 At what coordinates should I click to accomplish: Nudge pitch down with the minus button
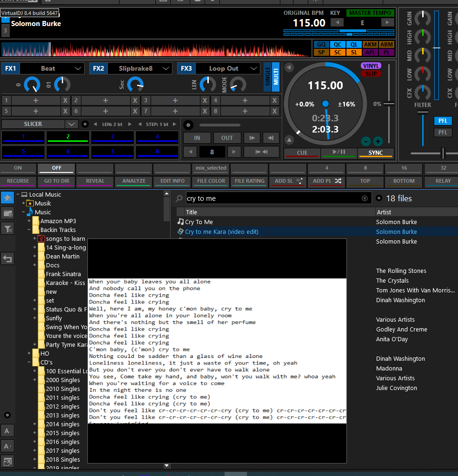[x=366, y=141]
